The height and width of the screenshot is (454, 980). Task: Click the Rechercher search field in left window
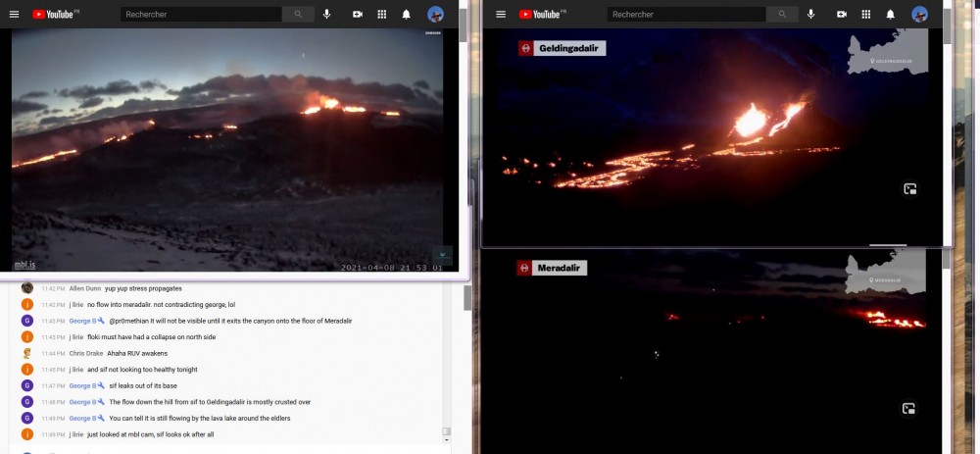pos(201,15)
